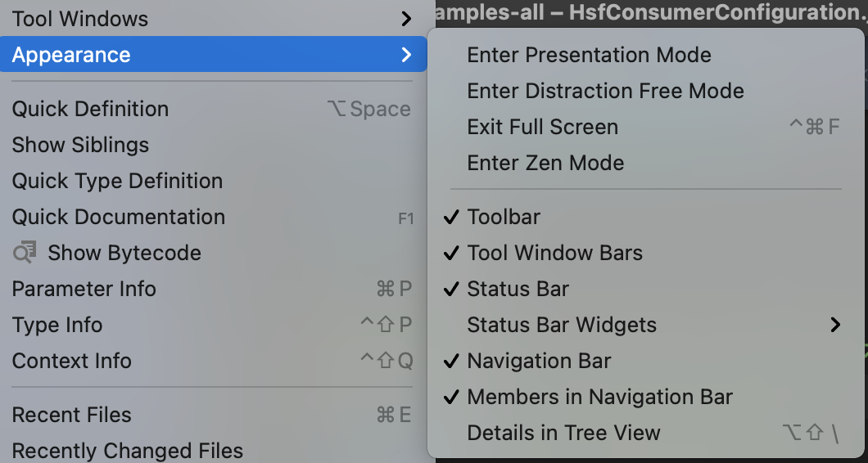Screen dimensions: 868x463
Task: Expand the Status Bar Widgets submenu
Action: (646, 325)
